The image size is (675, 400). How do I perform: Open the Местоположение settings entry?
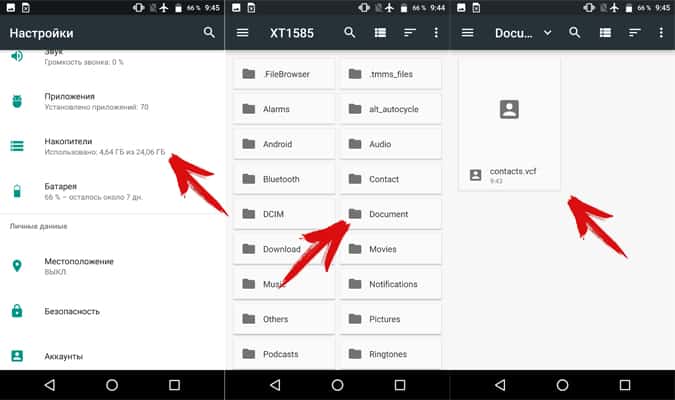point(112,266)
